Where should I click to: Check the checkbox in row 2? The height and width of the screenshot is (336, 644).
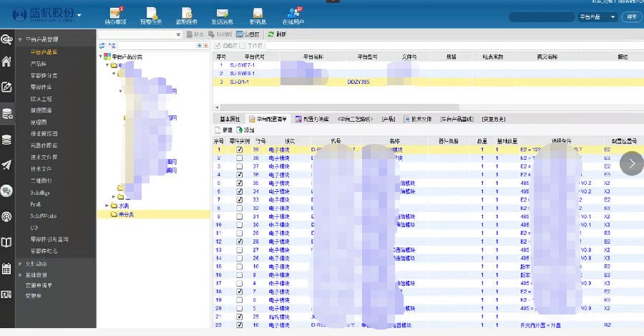[240, 158]
